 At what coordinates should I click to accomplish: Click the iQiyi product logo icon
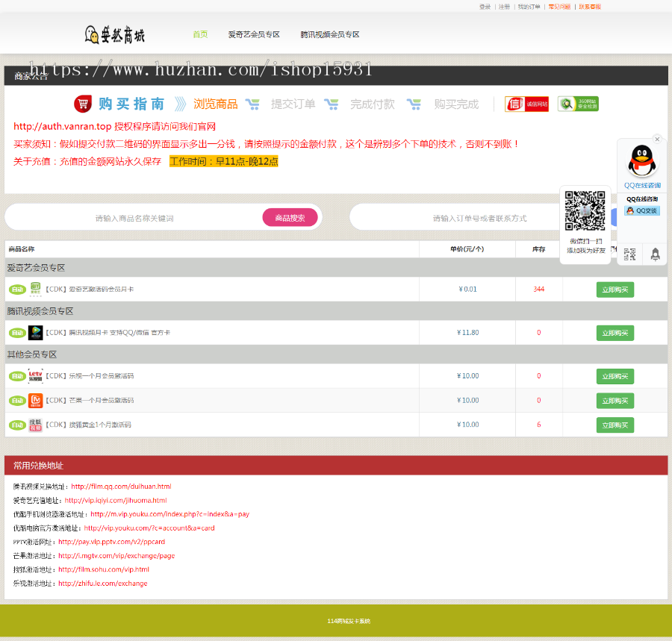[36, 289]
